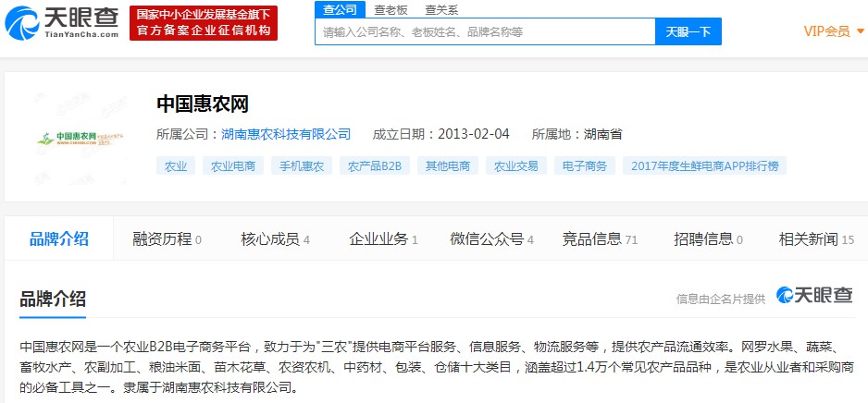Select the 农业电商 tag
The width and height of the screenshot is (868, 403).
233,165
